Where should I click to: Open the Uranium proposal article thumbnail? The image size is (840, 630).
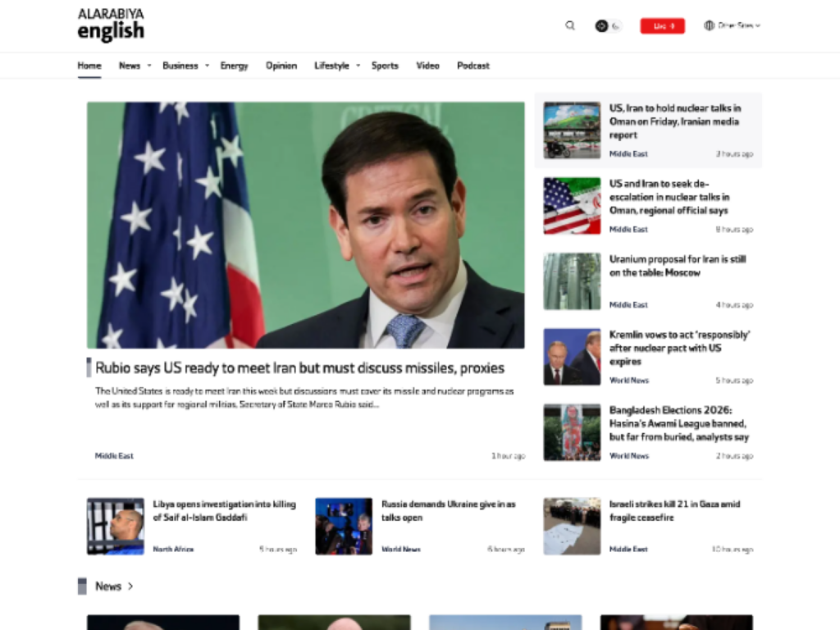(572, 281)
